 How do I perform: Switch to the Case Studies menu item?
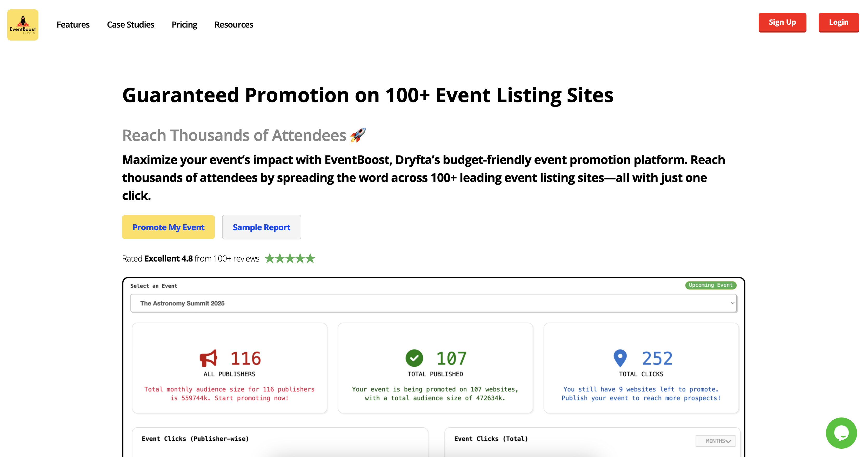pos(130,24)
